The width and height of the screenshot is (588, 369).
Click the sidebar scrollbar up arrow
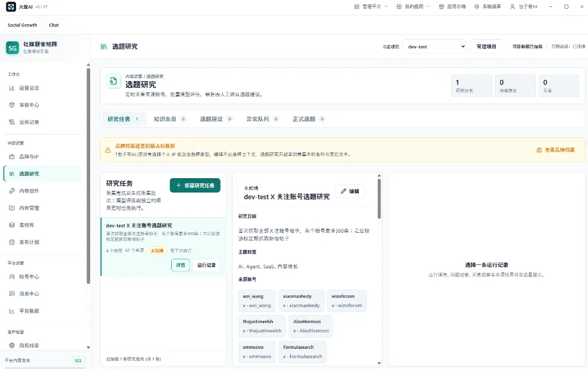pos(88,65)
